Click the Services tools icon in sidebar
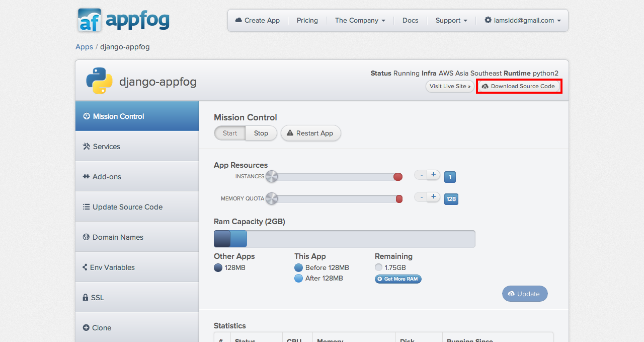644x342 pixels. point(87,146)
